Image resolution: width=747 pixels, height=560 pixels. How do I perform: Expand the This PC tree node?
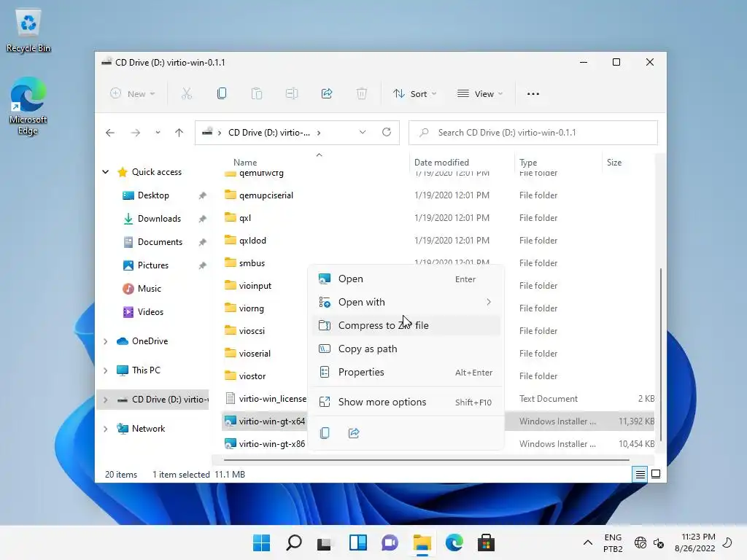[x=106, y=370]
